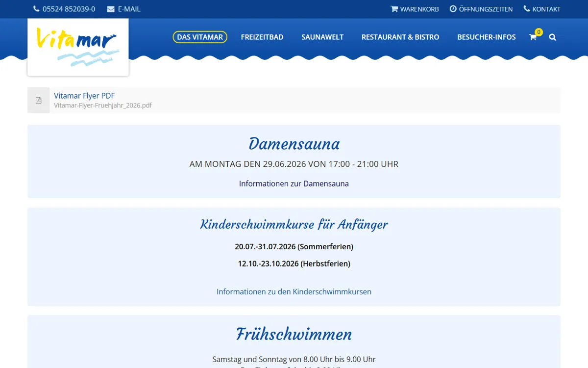Viewport: 588px width, 368px height.
Task: Open Informationen zur Damensauna link
Action: (294, 184)
